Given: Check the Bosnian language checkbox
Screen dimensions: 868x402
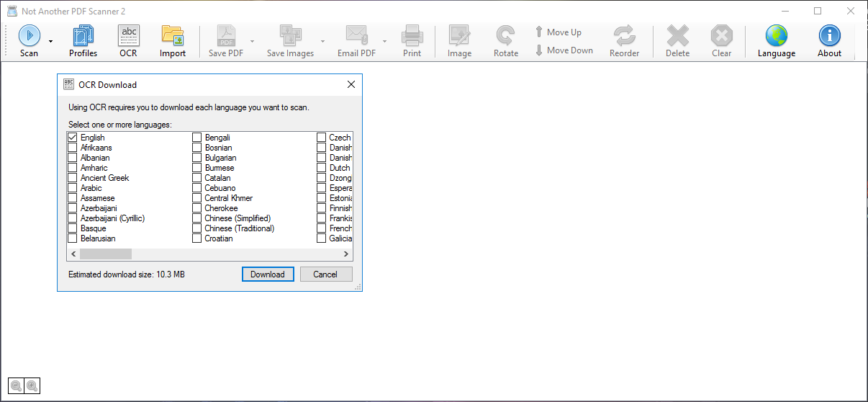Looking at the screenshot, I should (196, 147).
